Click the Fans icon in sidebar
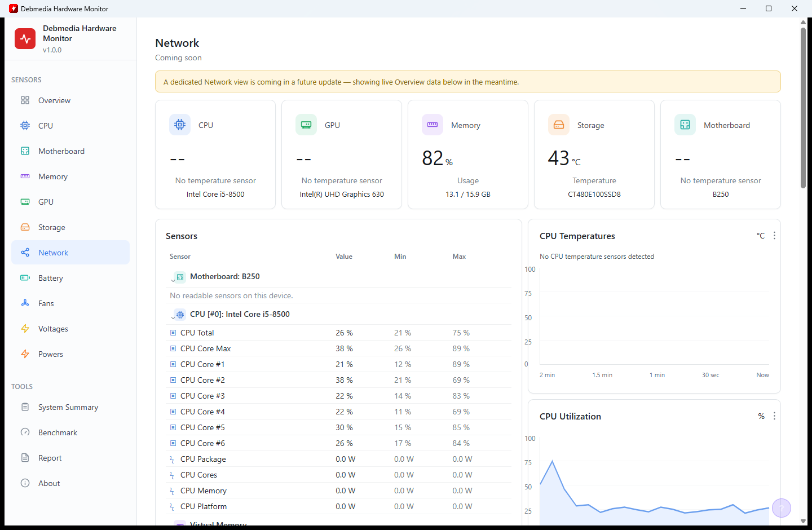 coord(25,303)
